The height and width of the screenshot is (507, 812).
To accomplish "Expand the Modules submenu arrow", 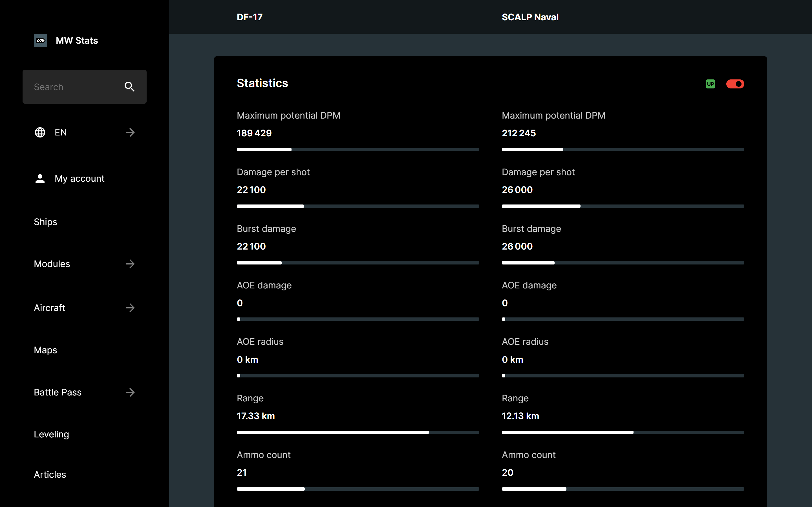I will click(x=130, y=264).
